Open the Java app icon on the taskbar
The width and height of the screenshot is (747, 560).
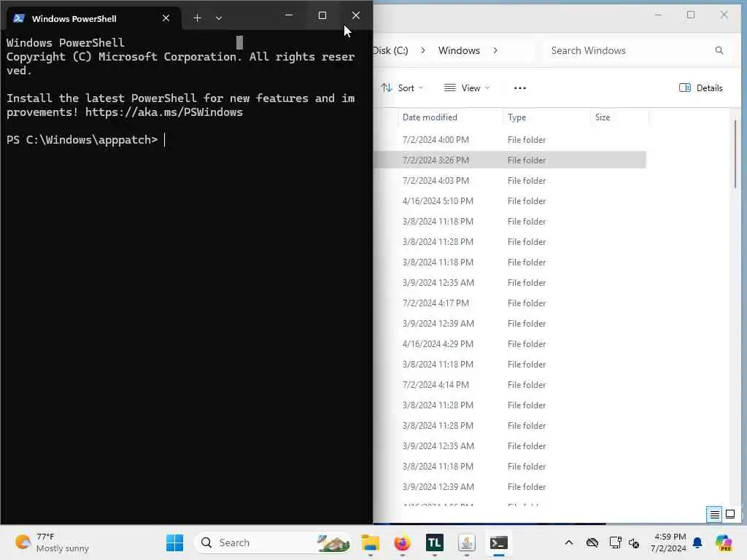click(x=466, y=542)
